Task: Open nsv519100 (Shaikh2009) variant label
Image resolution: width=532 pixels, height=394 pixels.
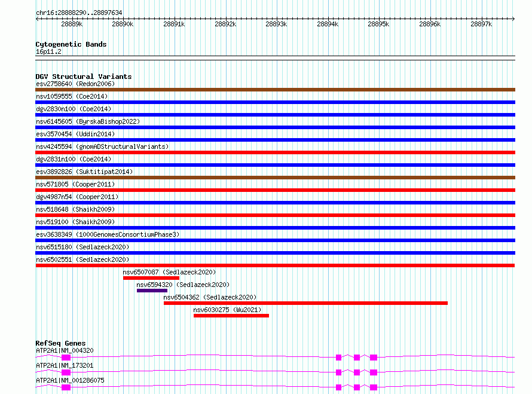Action: 75,222
